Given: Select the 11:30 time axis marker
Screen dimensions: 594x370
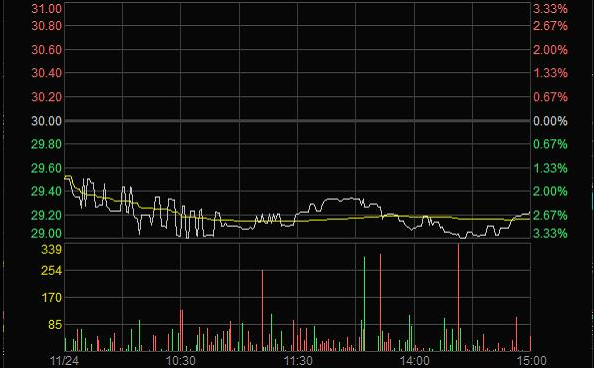Looking at the screenshot, I should 298,360.
